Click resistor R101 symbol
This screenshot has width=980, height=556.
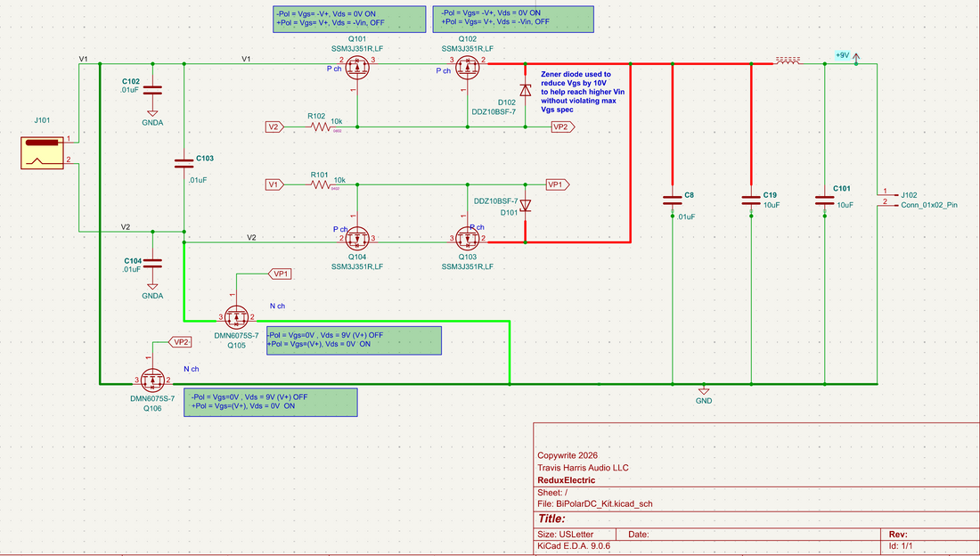321,184
